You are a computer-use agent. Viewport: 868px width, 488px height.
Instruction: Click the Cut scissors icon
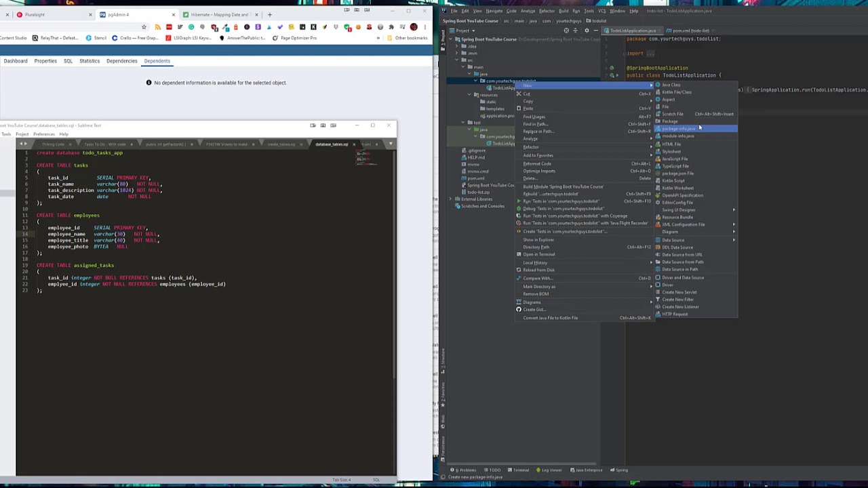click(x=519, y=94)
